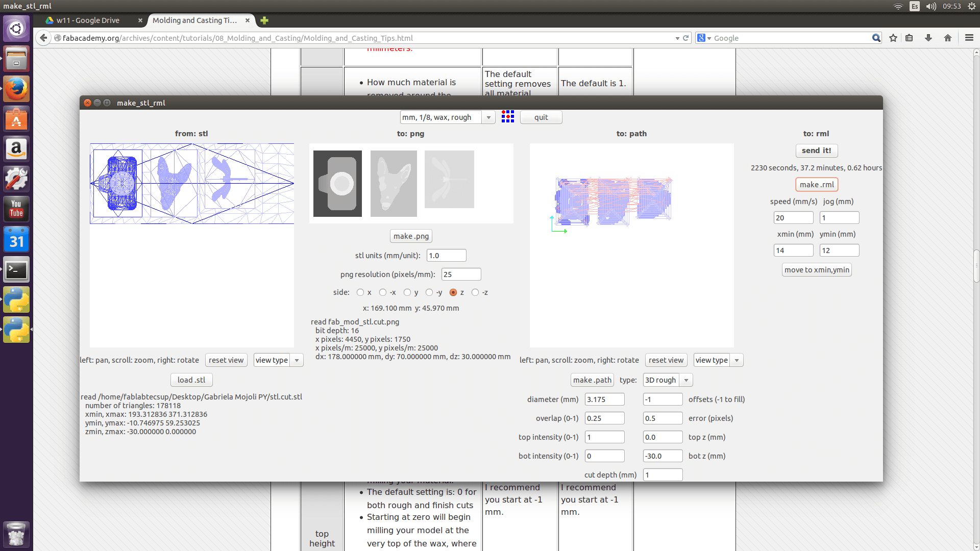Viewport: 980px width, 551px height.
Task: Open the YouTube launcher icon
Action: pos(16,209)
